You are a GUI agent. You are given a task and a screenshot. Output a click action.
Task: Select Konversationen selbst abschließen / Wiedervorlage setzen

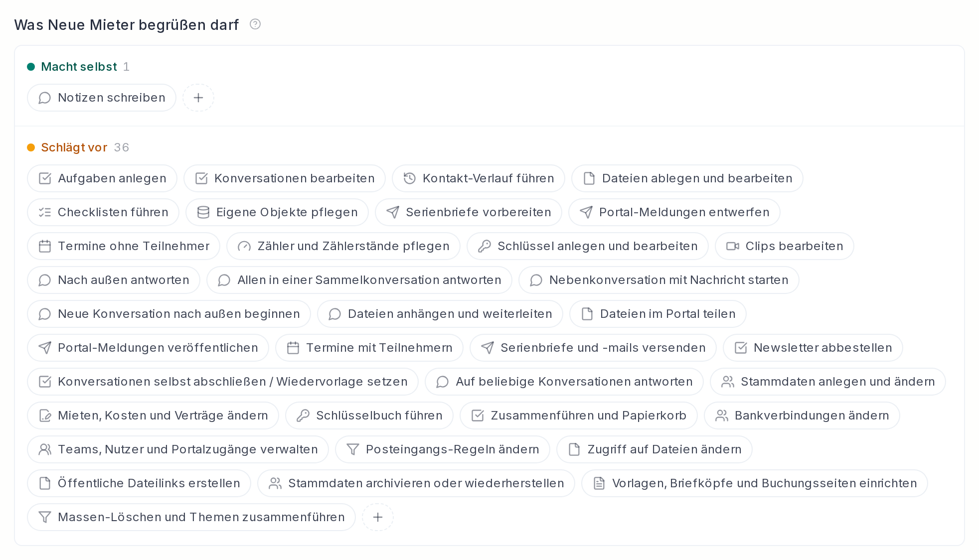pyautogui.click(x=223, y=382)
